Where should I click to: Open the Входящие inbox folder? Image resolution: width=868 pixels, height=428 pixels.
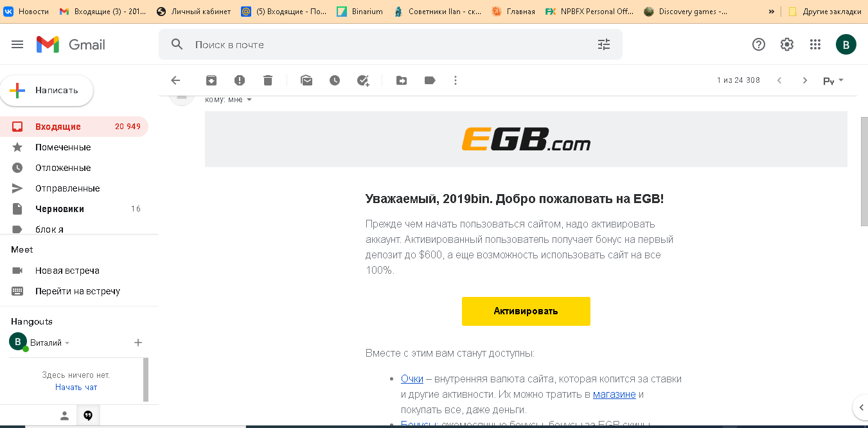74,127
